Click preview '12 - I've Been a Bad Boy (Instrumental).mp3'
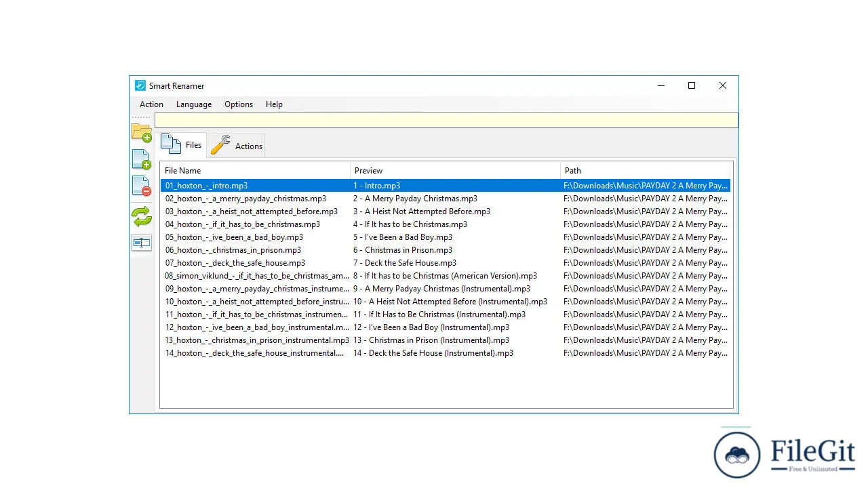868x488 pixels. [431, 327]
